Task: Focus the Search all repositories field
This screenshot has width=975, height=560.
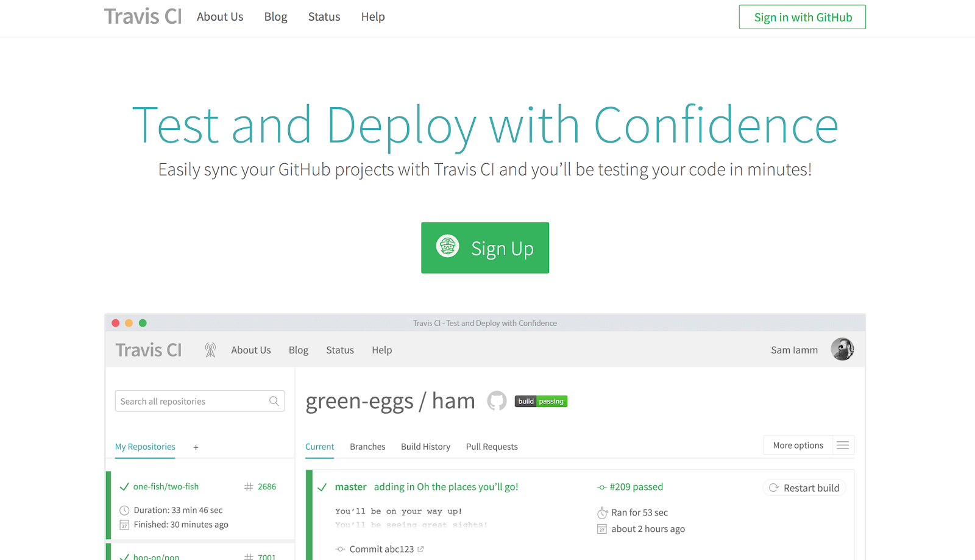Action: pos(200,401)
